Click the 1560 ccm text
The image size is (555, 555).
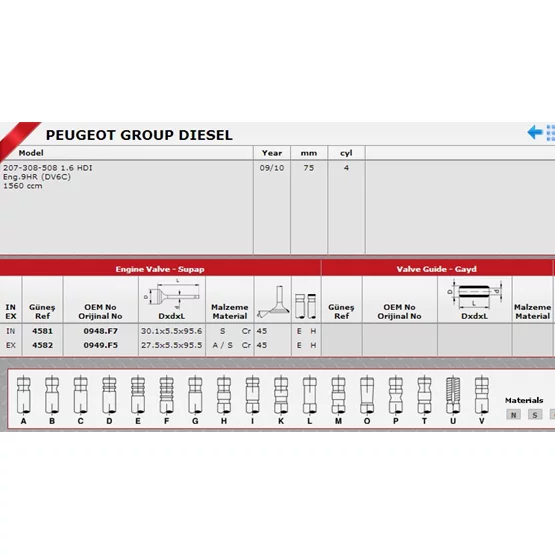23,186
